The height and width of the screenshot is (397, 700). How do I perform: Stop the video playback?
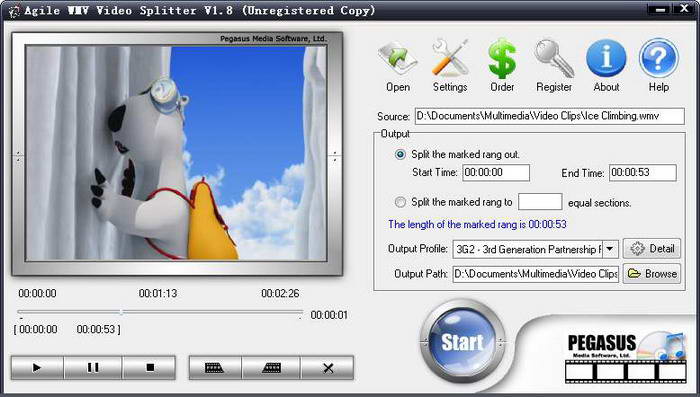point(150,368)
